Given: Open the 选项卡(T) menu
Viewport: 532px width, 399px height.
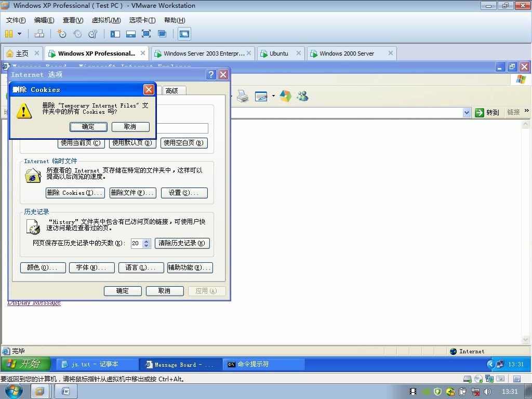Looking at the screenshot, I should (142, 20).
